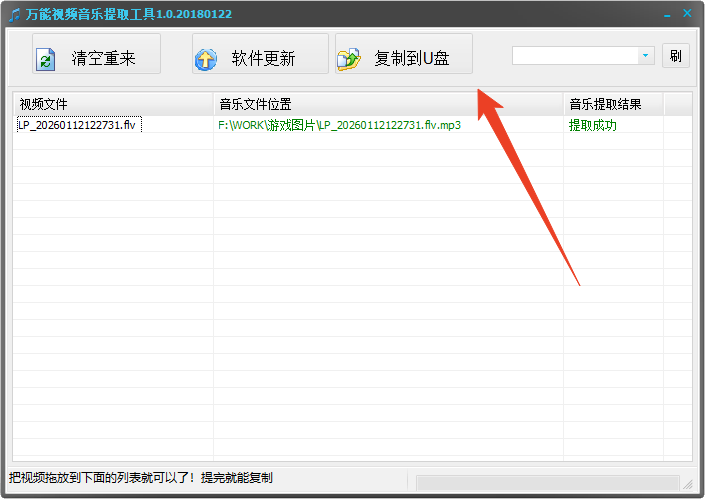Screen dimensions: 705x499
Task: Click the 音乐提取结果 column header
Action: (612, 104)
